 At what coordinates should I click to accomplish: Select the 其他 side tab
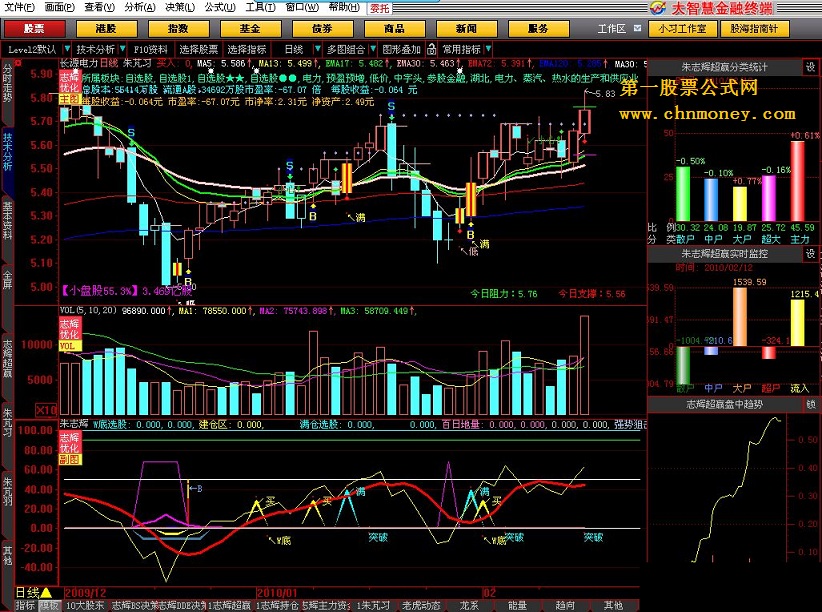[7, 555]
